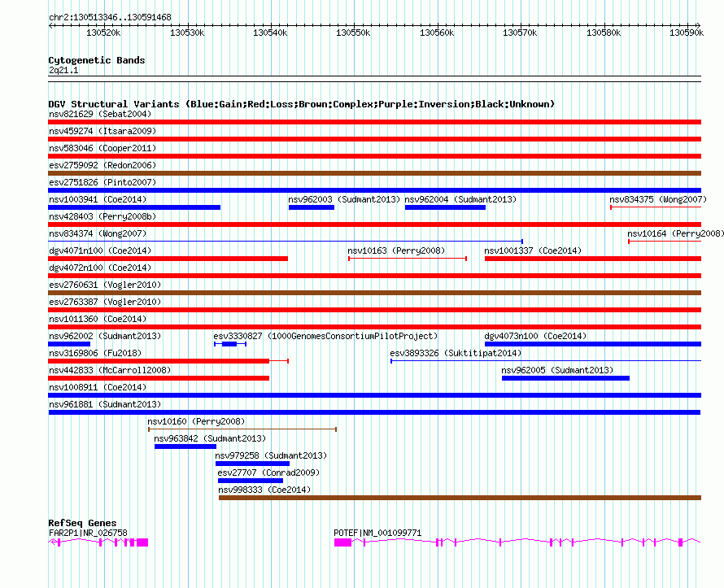Open the esv3893326 (Suktitipat2014) label

point(456,353)
